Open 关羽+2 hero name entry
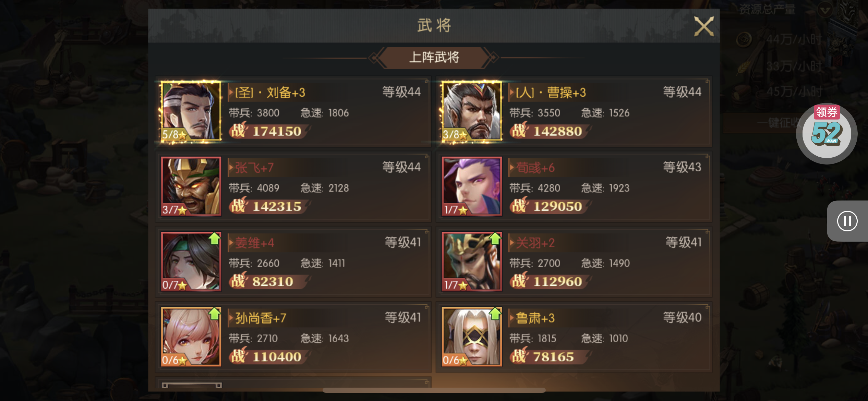The height and width of the screenshot is (401, 868). [x=535, y=243]
